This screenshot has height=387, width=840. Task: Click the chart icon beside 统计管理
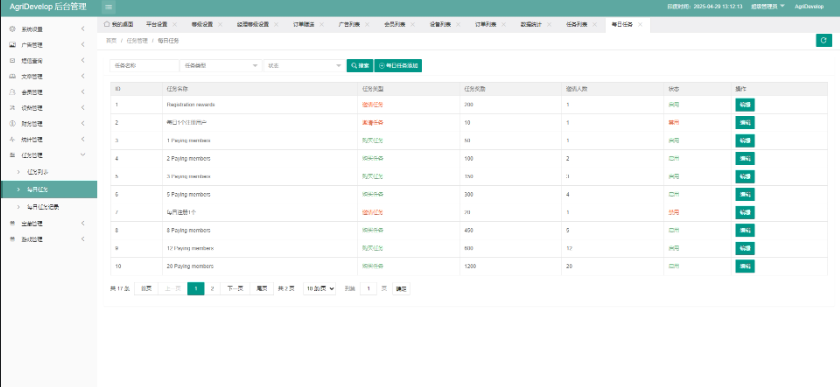tap(12, 139)
